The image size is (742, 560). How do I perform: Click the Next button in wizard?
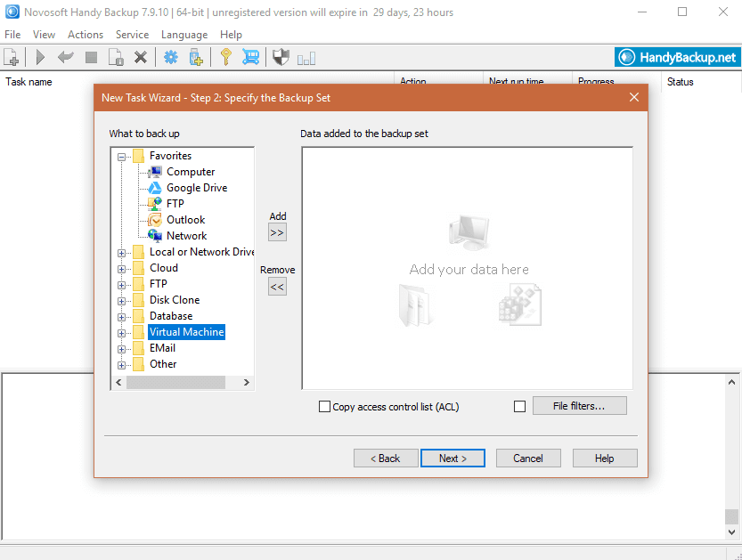453,459
